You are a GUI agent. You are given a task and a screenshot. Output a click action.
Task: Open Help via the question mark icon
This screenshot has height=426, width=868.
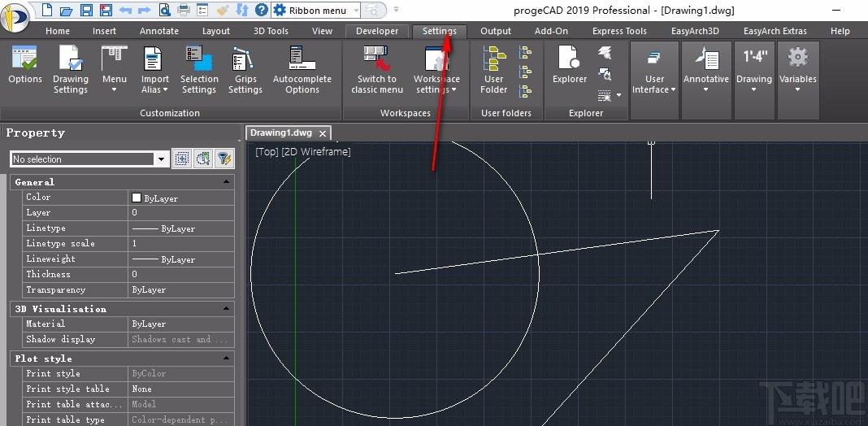click(x=261, y=10)
